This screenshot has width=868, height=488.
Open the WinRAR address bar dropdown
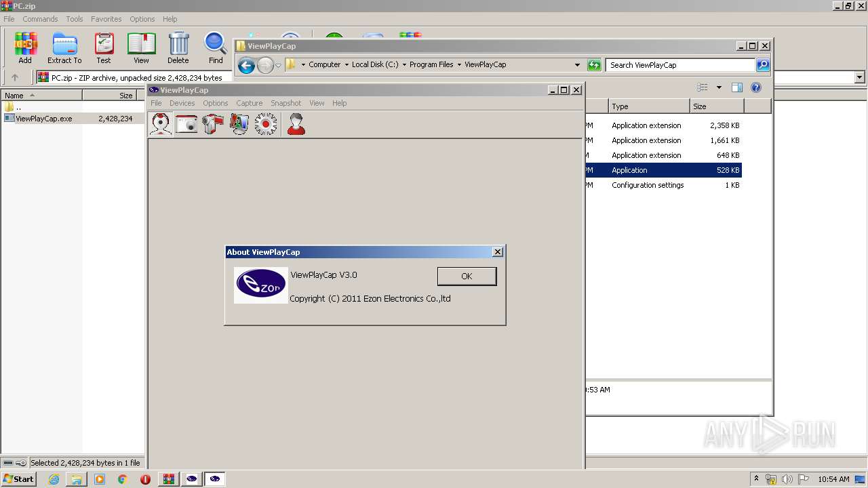pos(860,78)
